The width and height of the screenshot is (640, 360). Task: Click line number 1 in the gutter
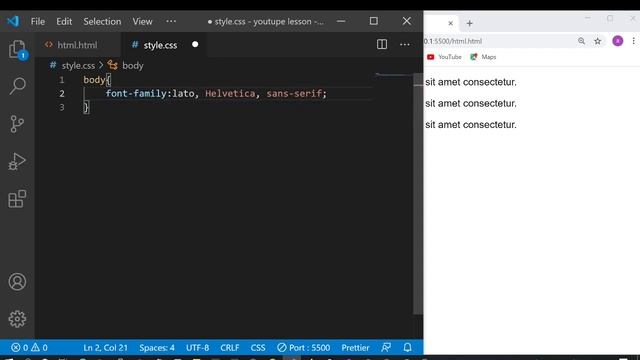tap(62, 80)
